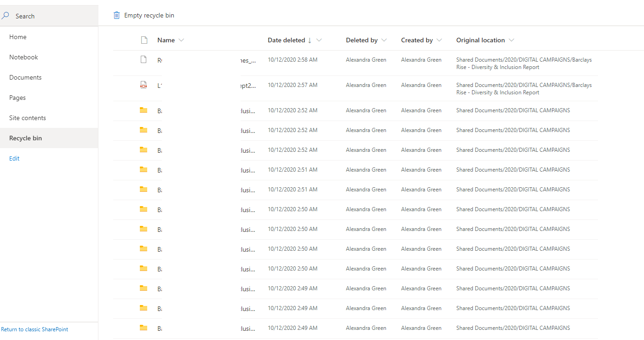Select the blank file icon in the 2:58 AM row
Image resolution: width=644 pixels, height=340 pixels.
coord(144,59)
